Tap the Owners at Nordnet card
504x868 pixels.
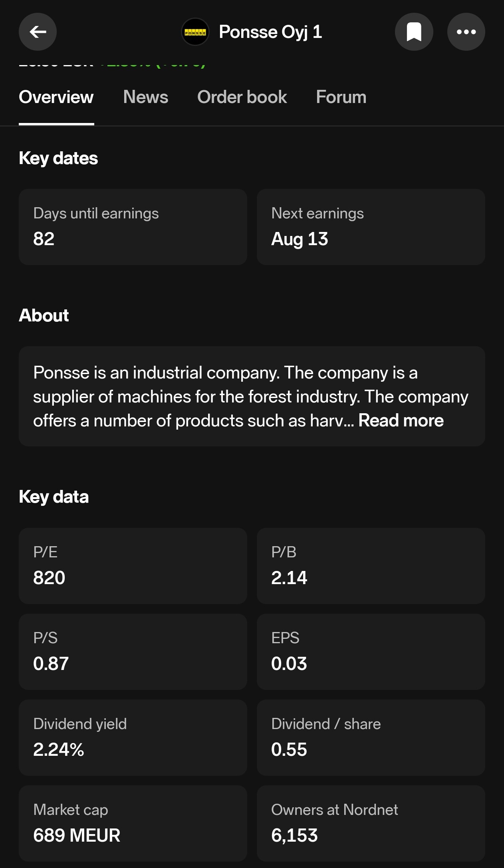(371, 823)
